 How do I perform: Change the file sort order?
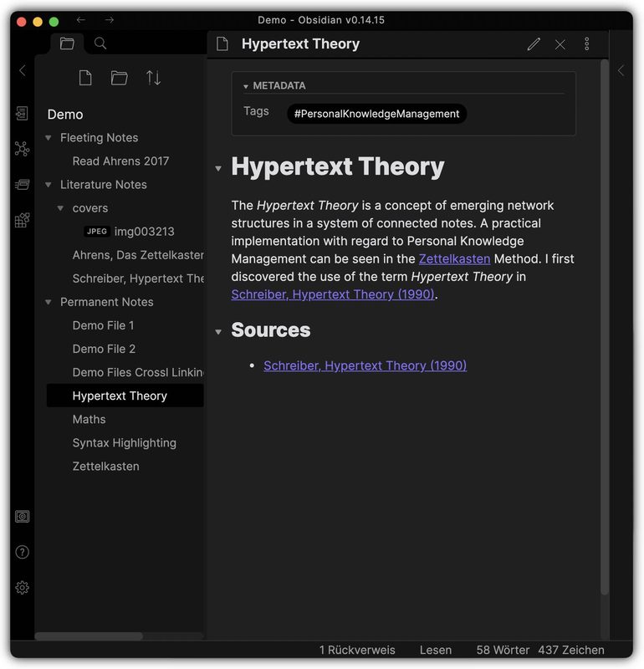[153, 78]
